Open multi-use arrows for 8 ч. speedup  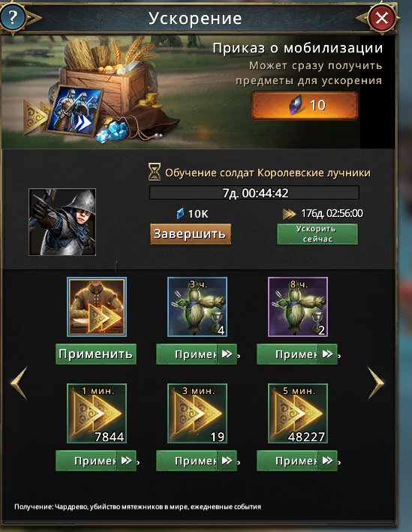(327, 354)
